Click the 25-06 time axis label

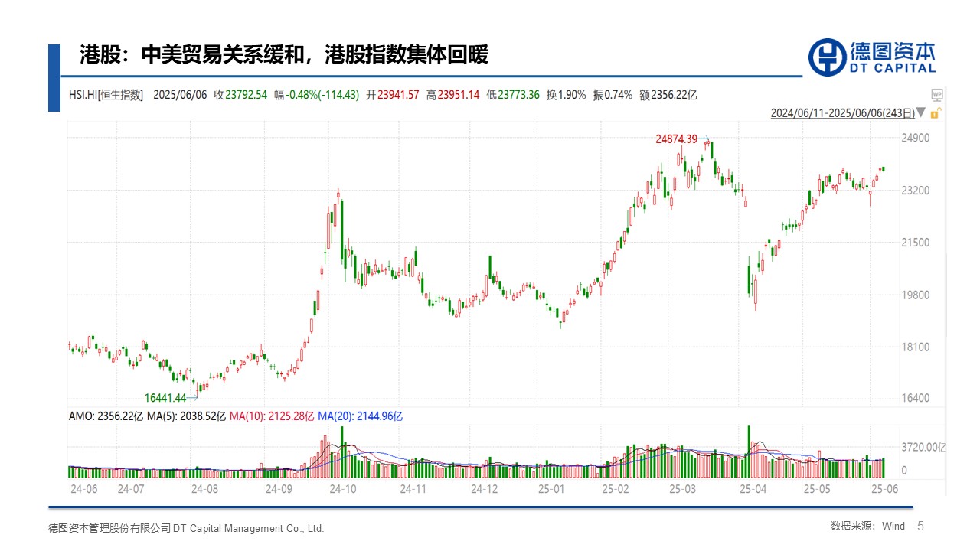point(884,488)
